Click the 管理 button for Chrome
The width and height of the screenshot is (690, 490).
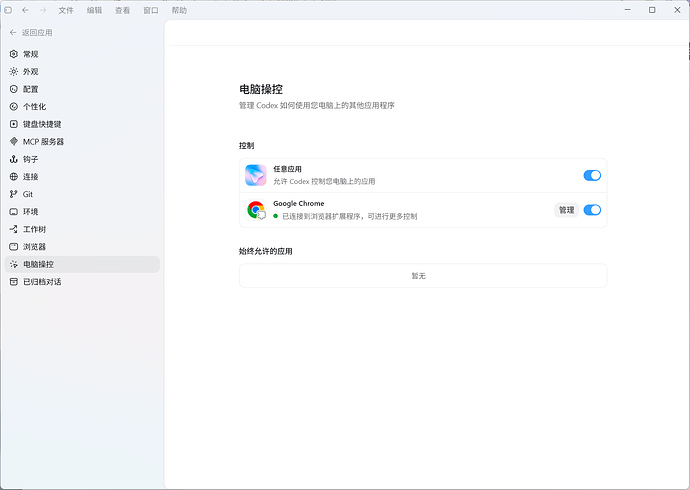pyautogui.click(x=566, y=210)
